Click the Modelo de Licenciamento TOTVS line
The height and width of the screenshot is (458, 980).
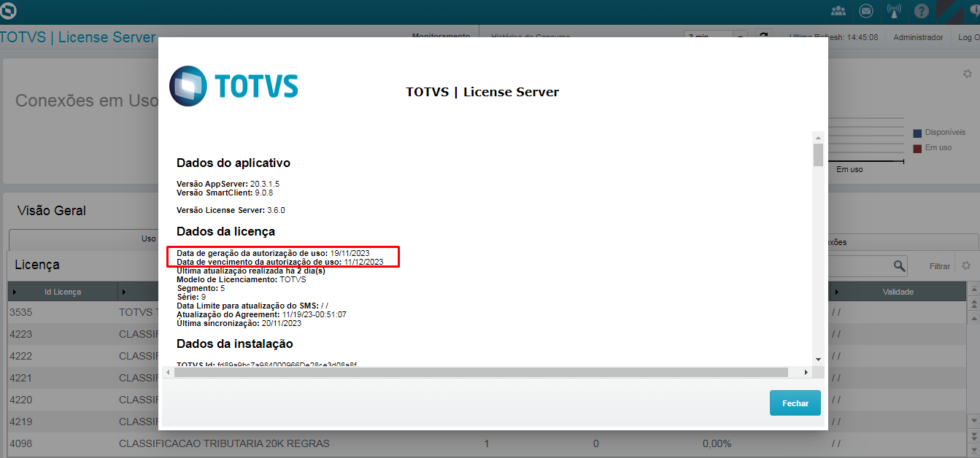242,279
